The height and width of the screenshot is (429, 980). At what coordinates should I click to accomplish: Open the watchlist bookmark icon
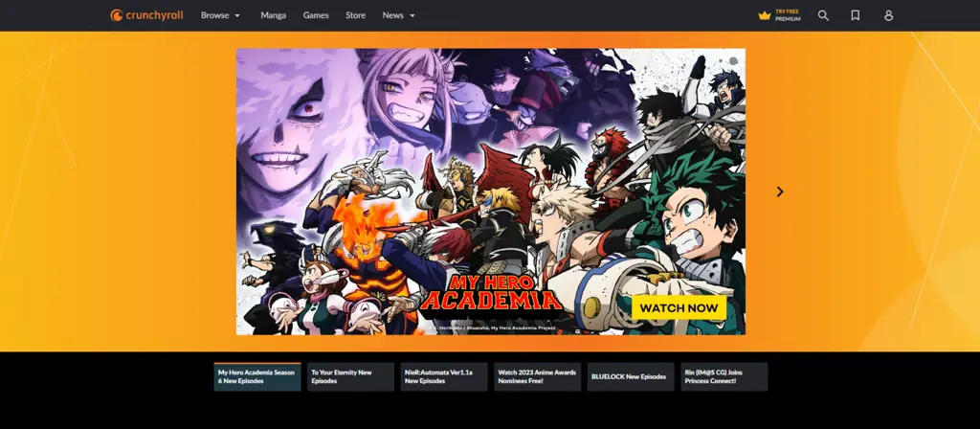tap(855, 15)
